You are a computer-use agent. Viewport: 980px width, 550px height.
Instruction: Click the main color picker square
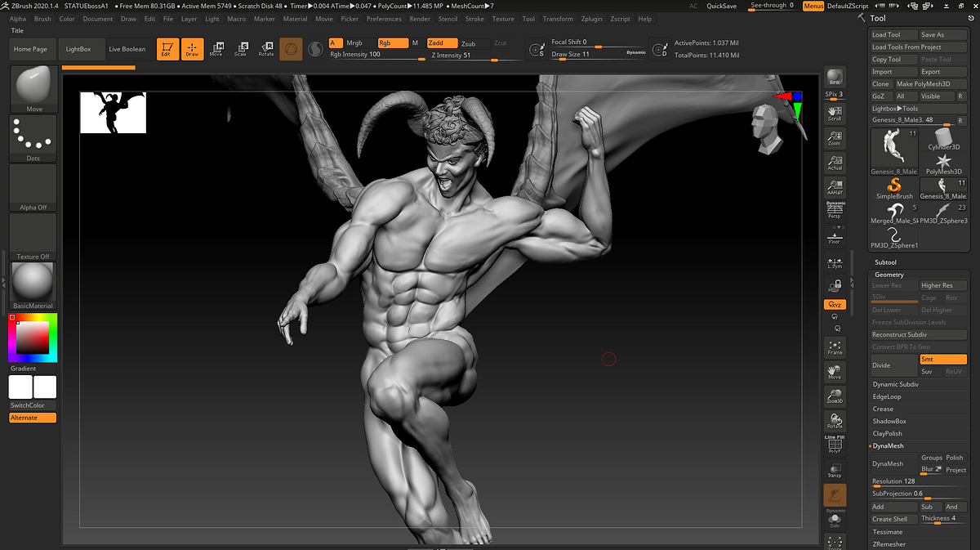point(33,338)
